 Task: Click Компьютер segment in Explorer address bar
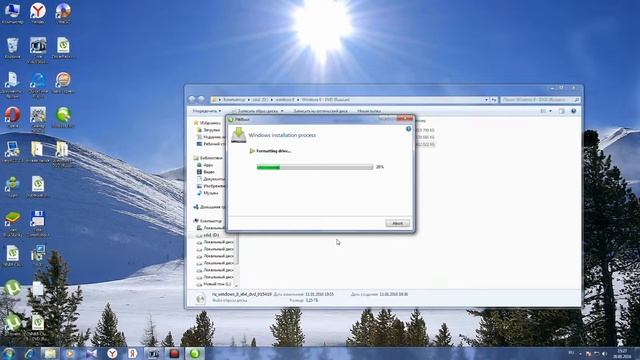pos(234,100)
